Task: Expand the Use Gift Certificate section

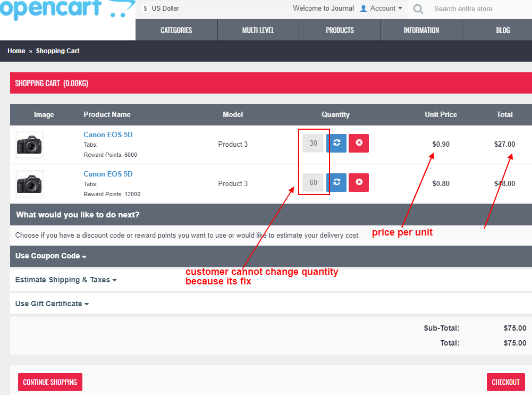Action: [x=51, y=304]
